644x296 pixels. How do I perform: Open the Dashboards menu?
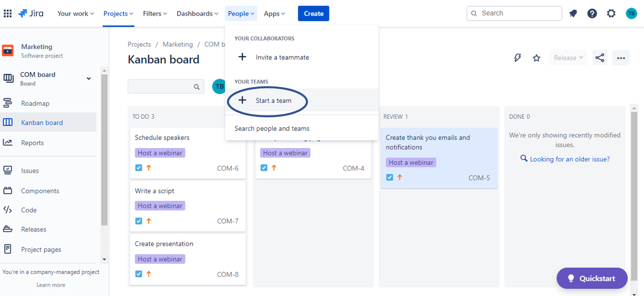(197, 13)
